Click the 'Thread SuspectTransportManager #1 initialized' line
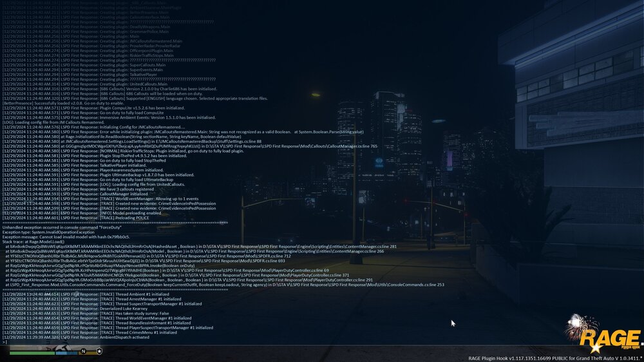Screen dimensions: 644x362 [x=102, y=303]
